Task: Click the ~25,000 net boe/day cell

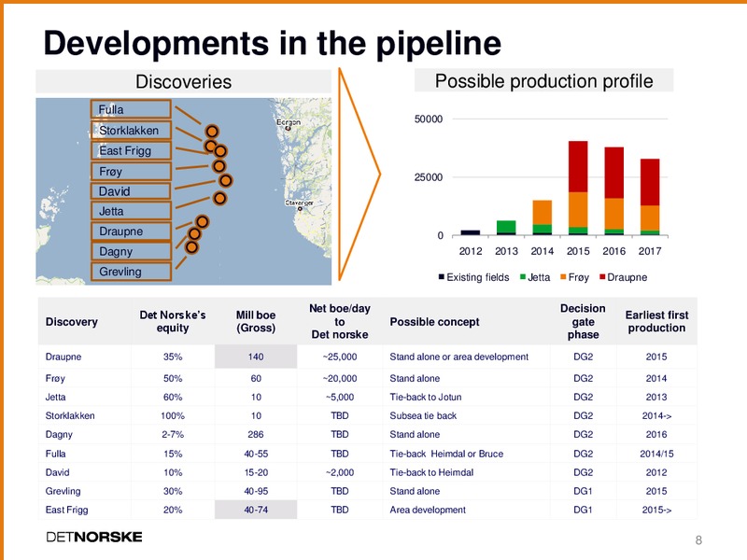Action: point(340,357)
